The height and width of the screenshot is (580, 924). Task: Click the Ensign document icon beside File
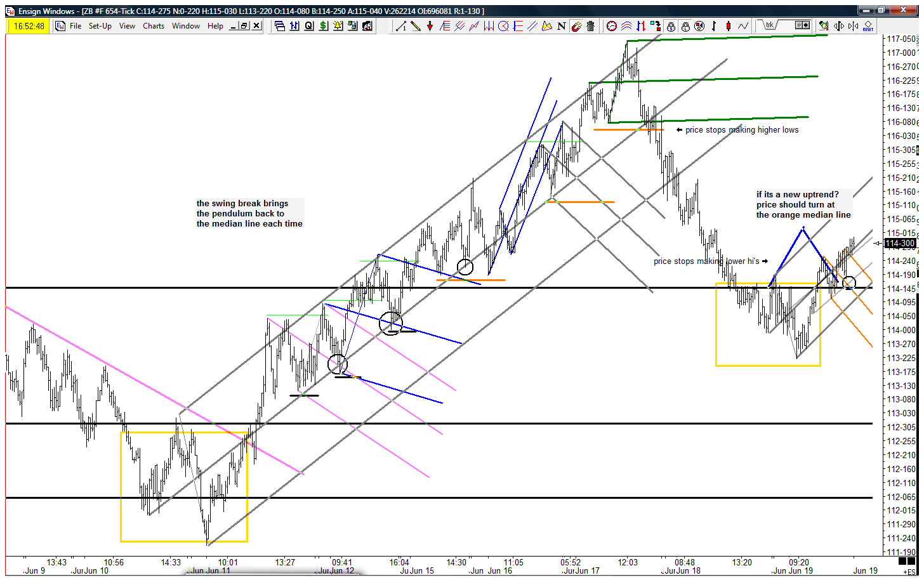pos(60,26)
